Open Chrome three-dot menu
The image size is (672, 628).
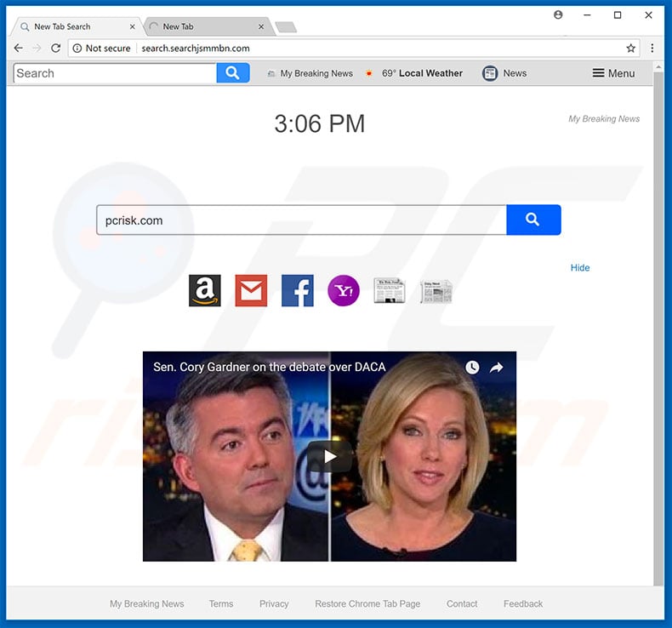tap(652, 48)
